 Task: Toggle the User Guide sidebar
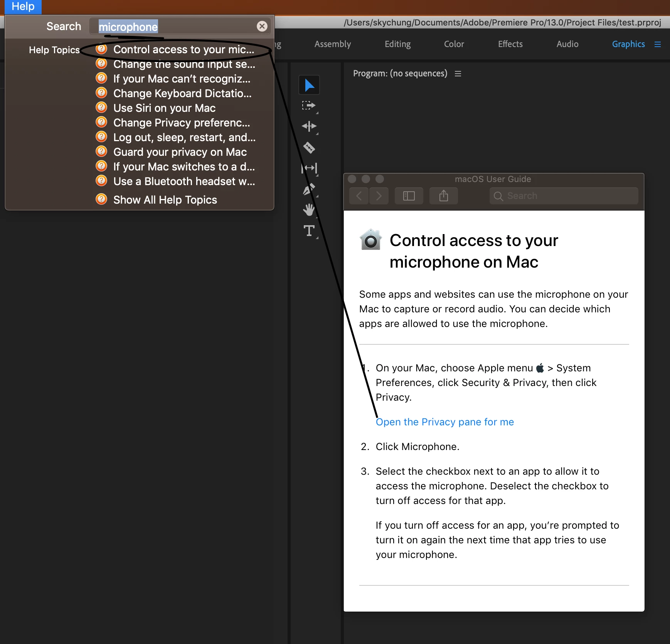tap(409, 196)
